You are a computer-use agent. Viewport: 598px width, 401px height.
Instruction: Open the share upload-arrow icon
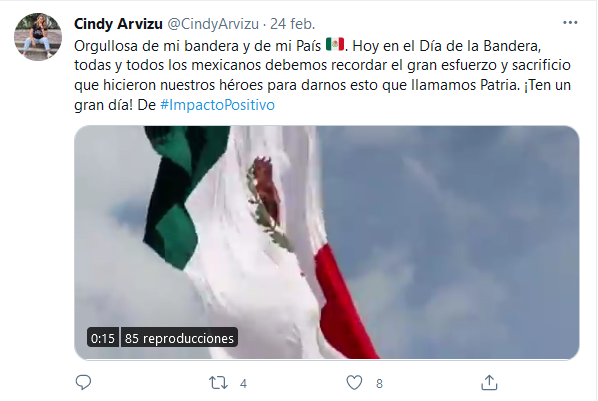point(489,382)
